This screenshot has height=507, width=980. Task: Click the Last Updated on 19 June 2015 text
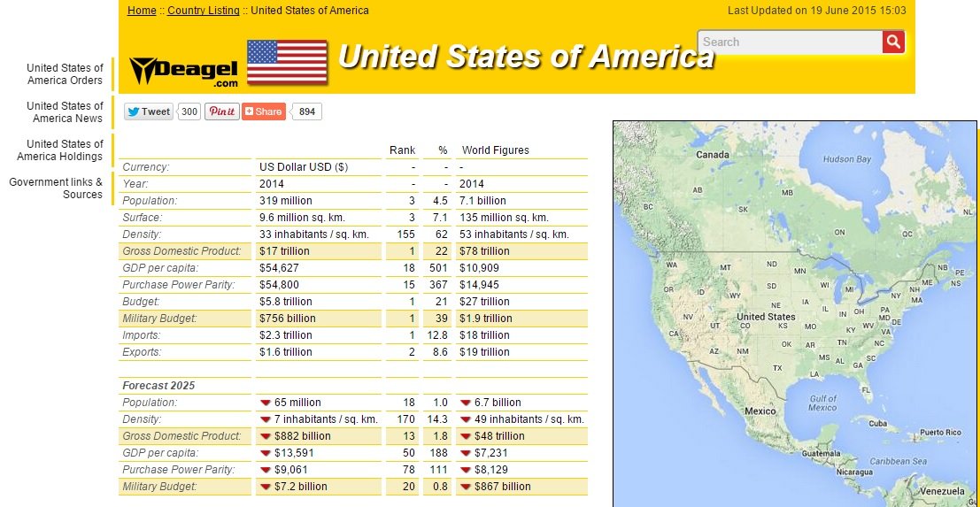pyautogui.click(x=817, y=11)
